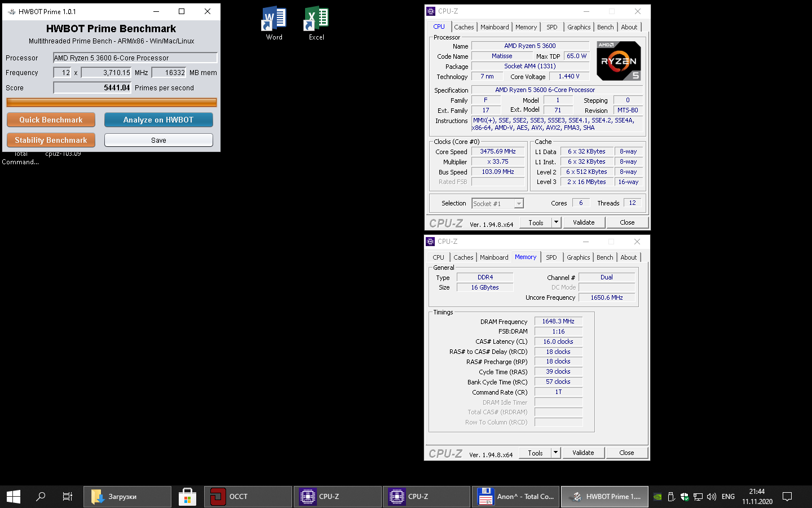
Task: Open NVIDIA tray icon
Action: pyautogui.click(x=657, y=497)
